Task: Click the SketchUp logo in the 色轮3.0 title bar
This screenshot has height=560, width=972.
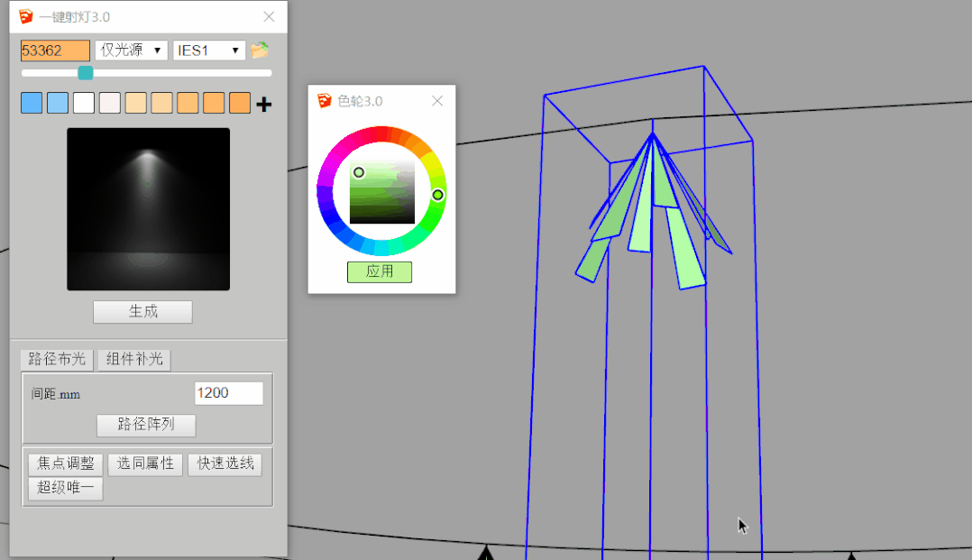Action: [x=325, y=101]
